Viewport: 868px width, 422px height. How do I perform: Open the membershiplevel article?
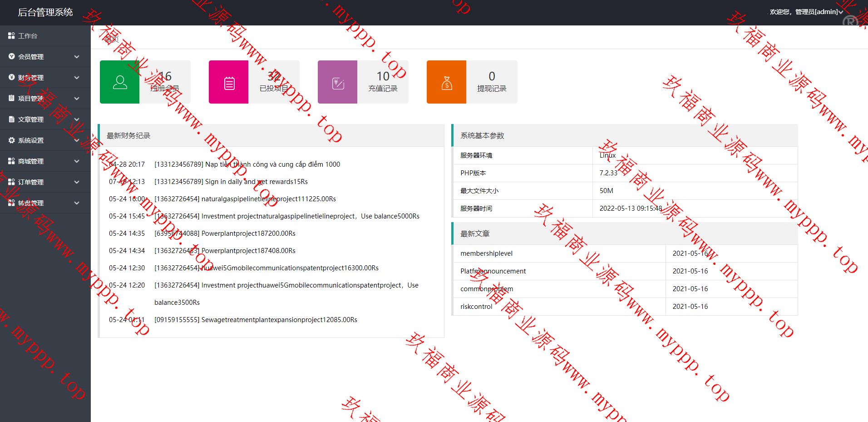pyautogui.click(x=486, y=253)
